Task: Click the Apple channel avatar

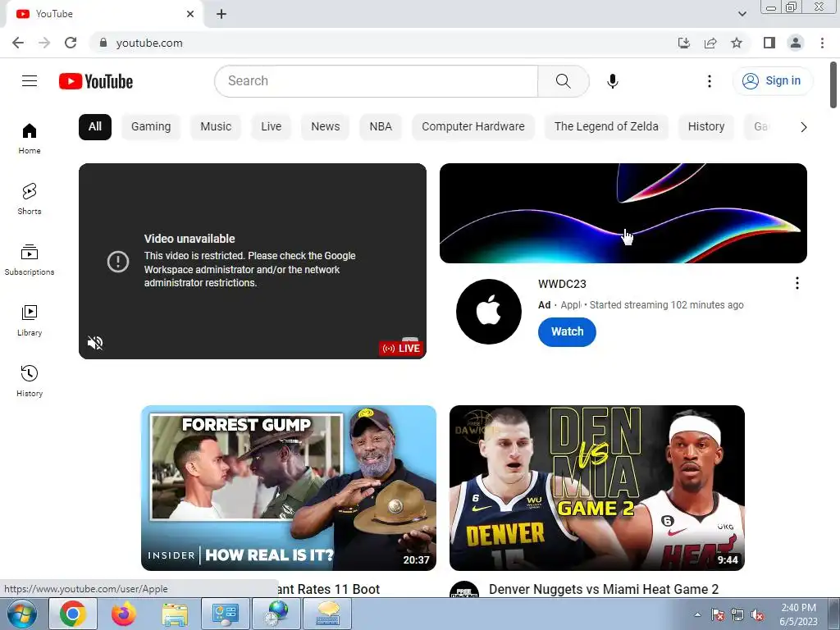Action: coord(489,311)
